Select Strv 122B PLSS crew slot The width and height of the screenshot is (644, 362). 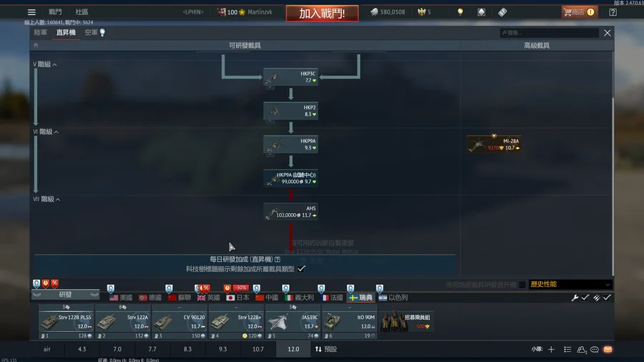click(67, 322)
